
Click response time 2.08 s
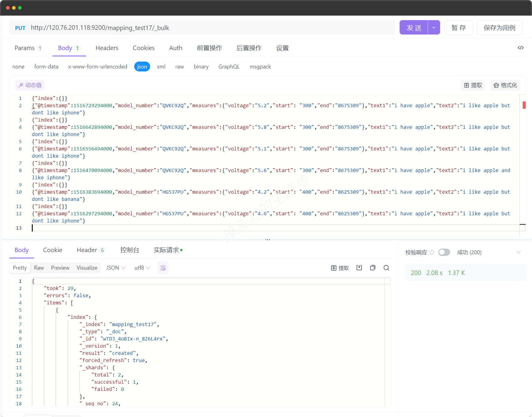coord(434,273)
